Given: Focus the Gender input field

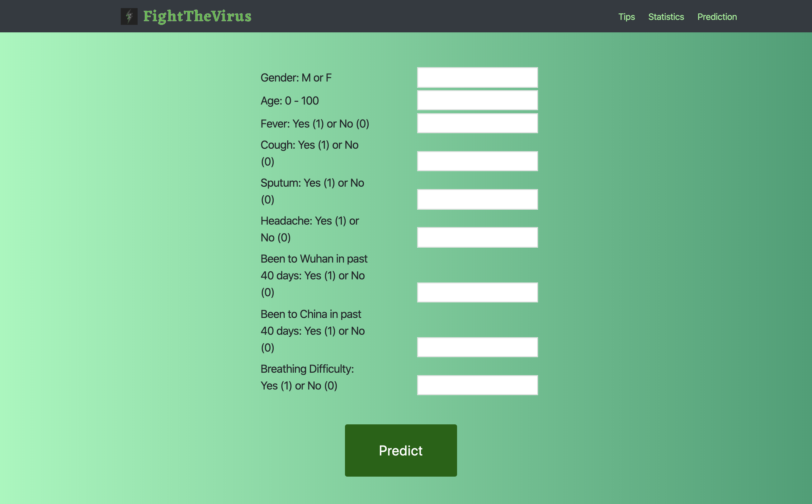Looking at the screenshot, I should (x=477, y=78).
